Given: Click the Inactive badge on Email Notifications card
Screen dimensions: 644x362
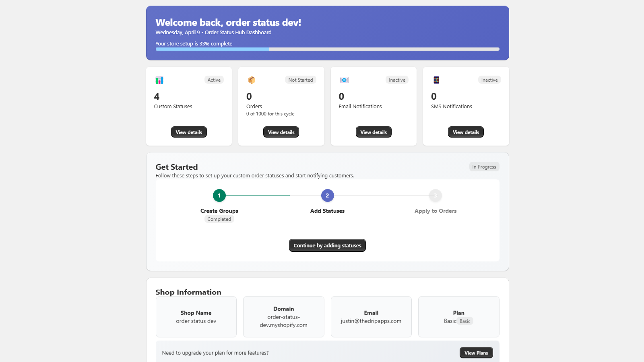Looking at the screenshot, I should 397,80.
